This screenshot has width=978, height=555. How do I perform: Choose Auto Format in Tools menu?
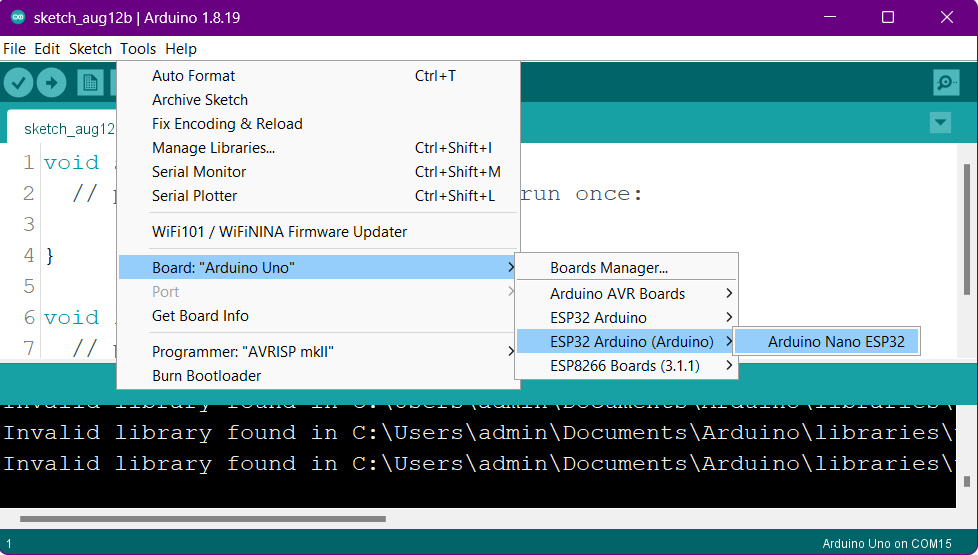pyautogui.click(x=194, y=76)
